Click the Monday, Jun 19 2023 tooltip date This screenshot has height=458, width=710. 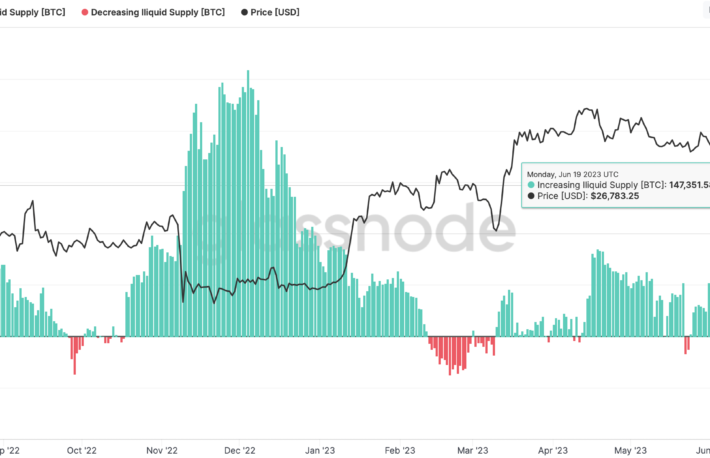click(x=572, y=174)
